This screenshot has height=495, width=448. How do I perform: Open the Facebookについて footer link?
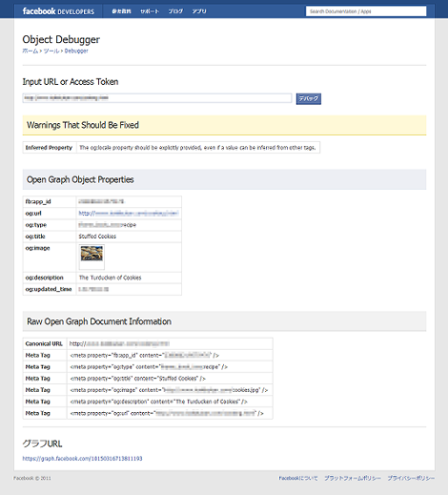(x=298, y=478)
